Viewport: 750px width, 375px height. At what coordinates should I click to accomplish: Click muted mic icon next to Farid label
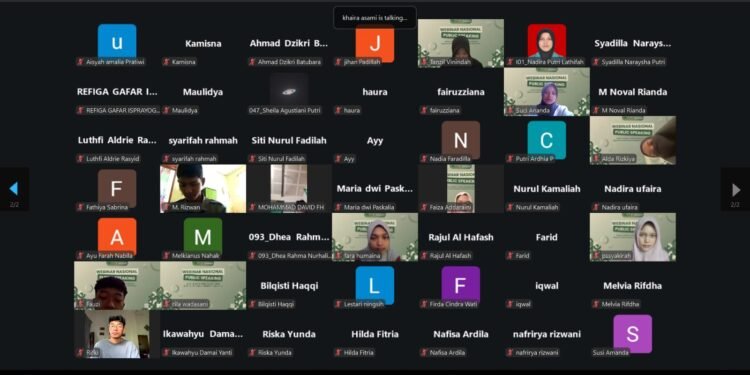pyautogui.click(x=510, y=255)
